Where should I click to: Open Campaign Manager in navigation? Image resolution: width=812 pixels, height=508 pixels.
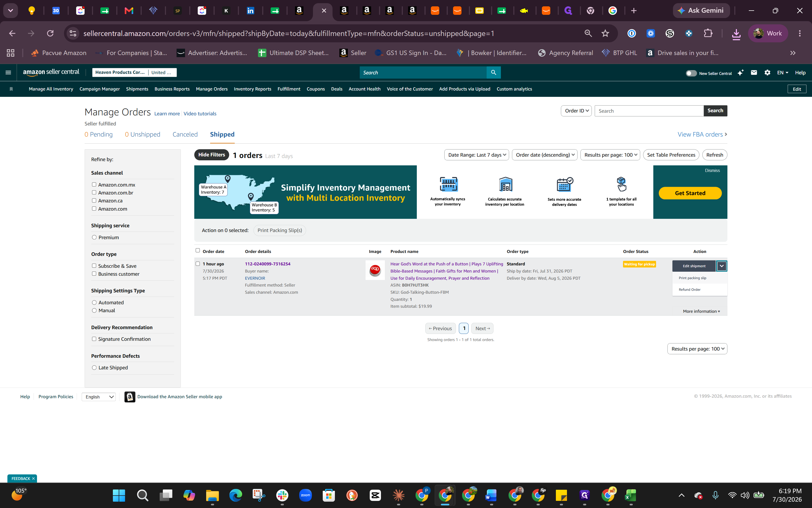[x=100, y=89]
